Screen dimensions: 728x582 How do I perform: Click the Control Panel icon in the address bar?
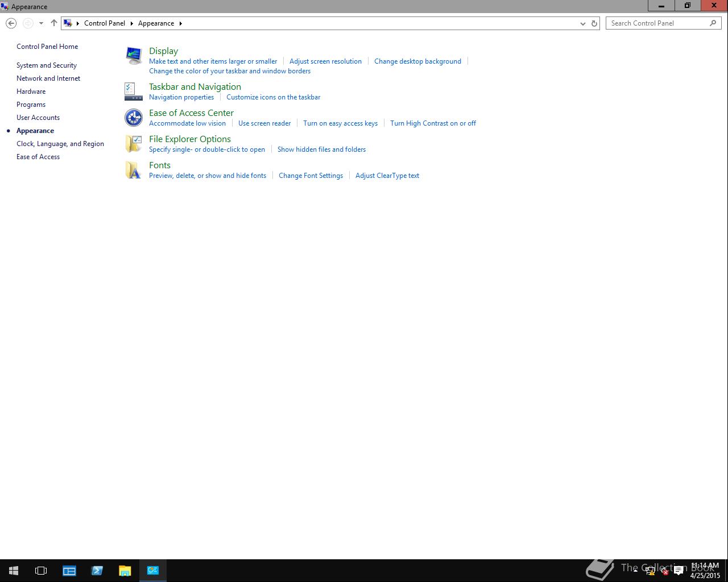click(x=68, y=23)
